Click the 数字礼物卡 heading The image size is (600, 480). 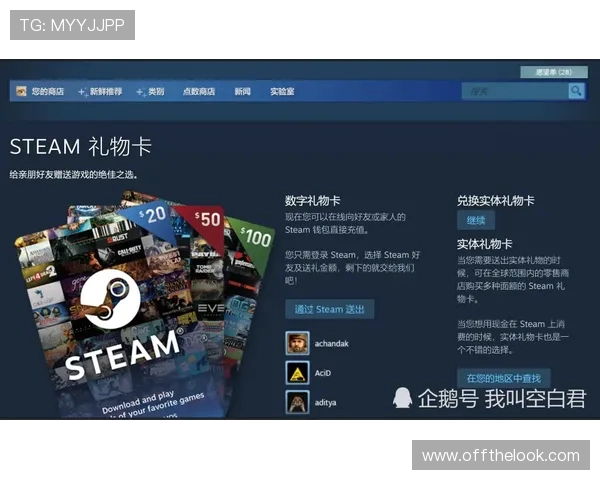click(313, 201)
